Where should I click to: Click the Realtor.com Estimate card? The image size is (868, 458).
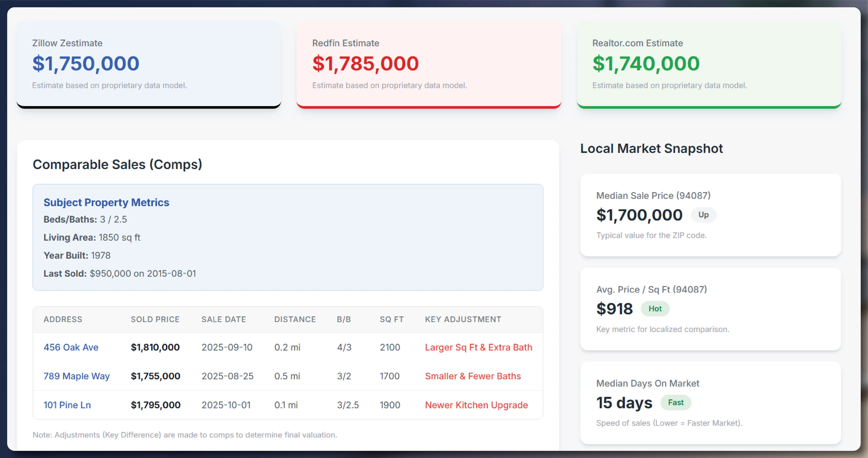pos(709,64)
